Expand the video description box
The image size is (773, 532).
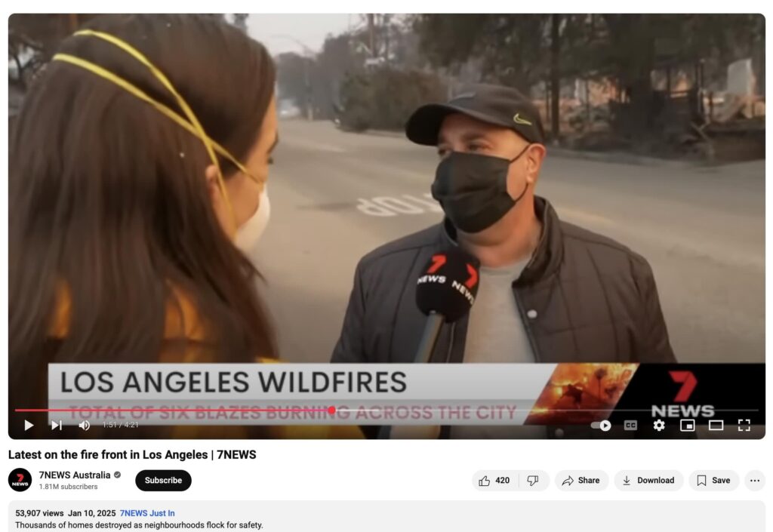[386, 517]
